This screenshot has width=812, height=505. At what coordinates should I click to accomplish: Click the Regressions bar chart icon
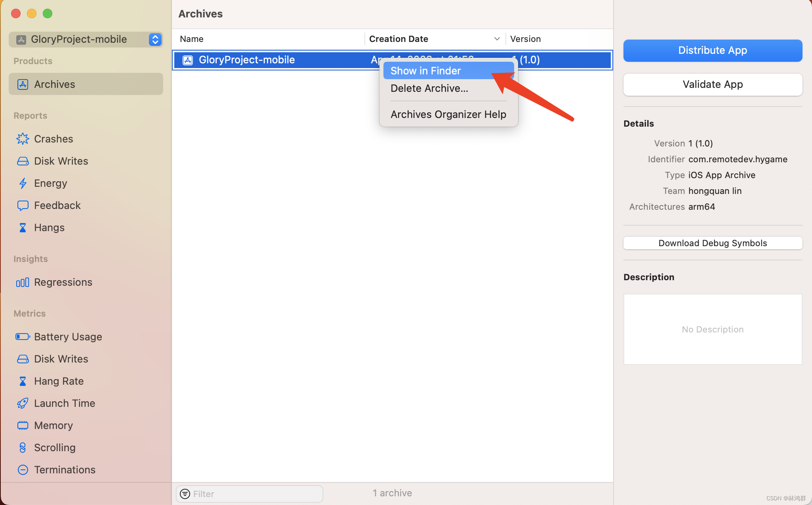[x=23, y=282]
